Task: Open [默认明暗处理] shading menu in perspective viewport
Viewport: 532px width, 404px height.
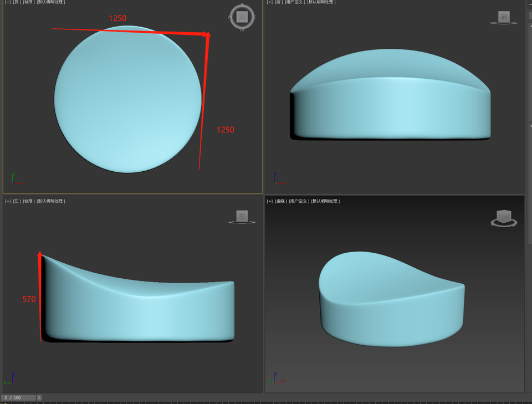Action: coord(325,201)
